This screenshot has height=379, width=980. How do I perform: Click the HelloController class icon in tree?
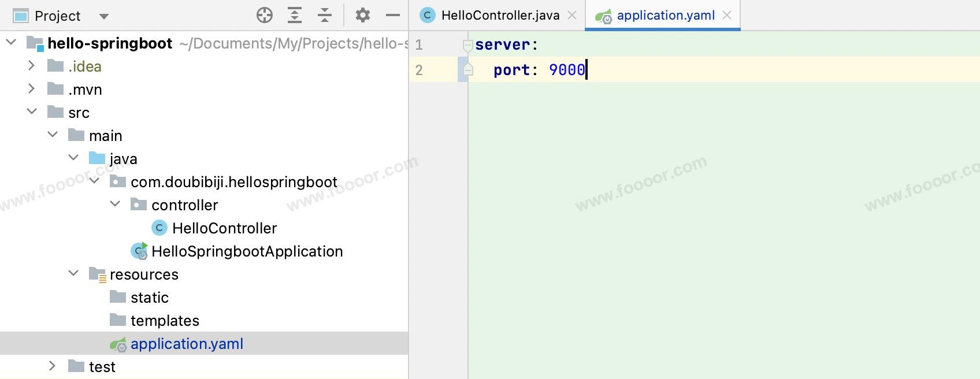pos(159,228)
